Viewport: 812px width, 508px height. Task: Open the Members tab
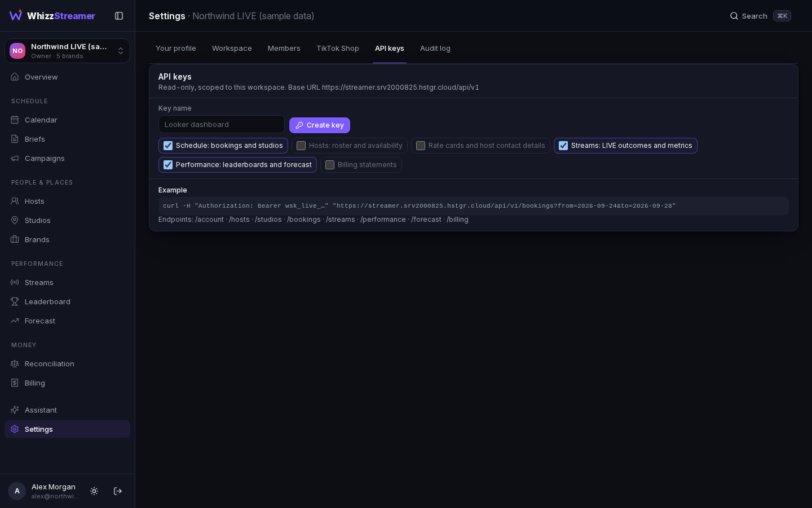point(284,49)
